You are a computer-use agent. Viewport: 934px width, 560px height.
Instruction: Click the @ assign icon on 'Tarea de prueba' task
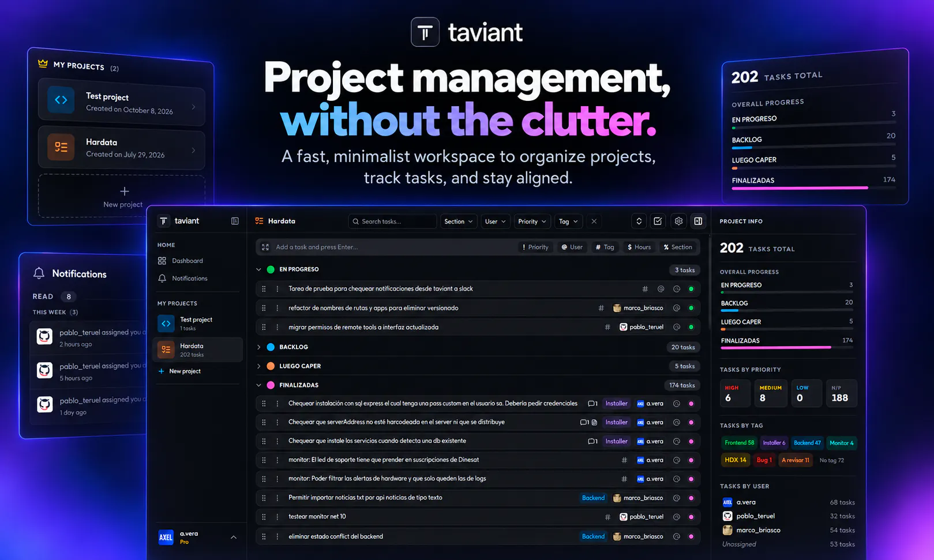661,289
